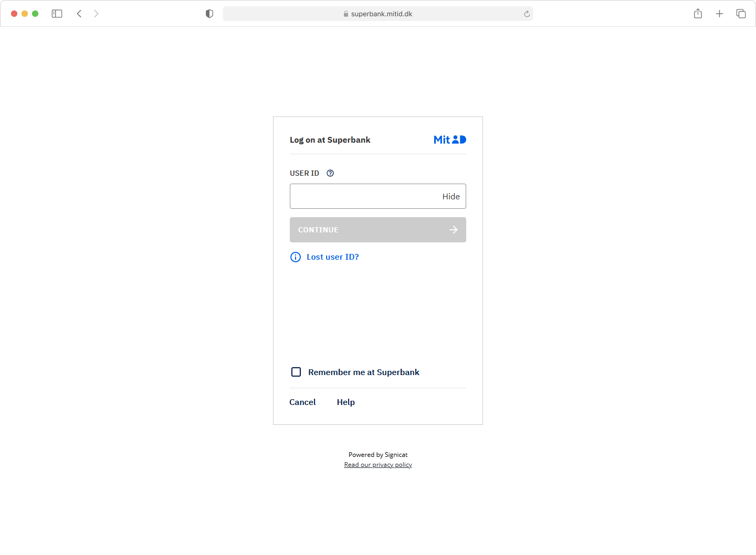Close the window with red button
This screenshot has width=756, height=555.
[x=14, y=14]
